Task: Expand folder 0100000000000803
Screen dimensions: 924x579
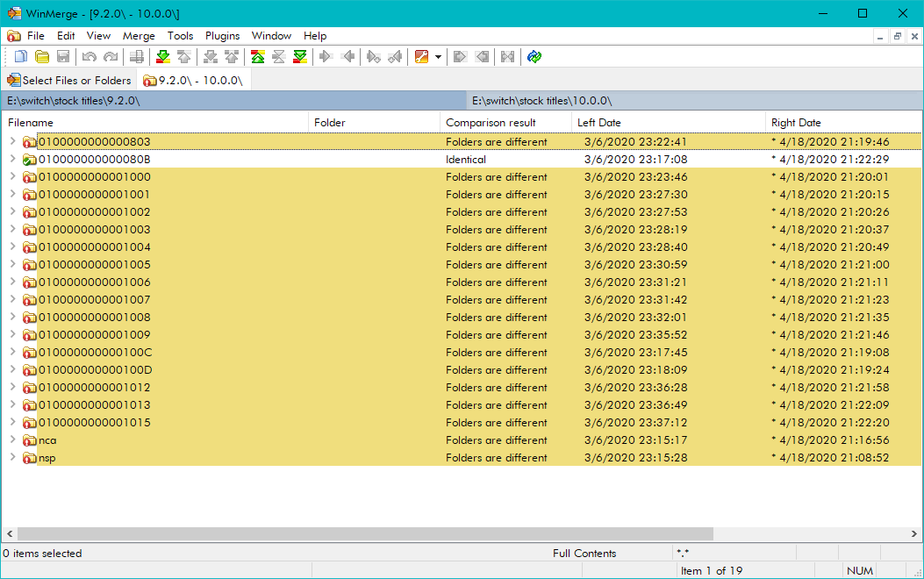Action: tap(12, 141)
